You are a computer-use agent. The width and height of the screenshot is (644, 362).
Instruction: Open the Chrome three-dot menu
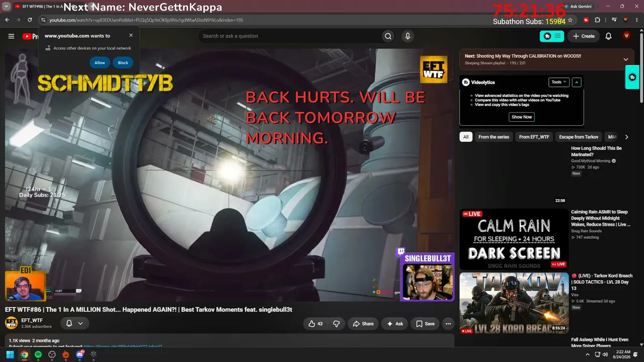point(636,20)
